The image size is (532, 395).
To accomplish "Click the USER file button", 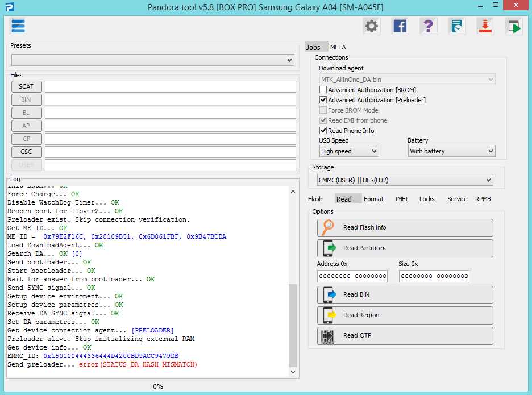I will click(x=27, y=165).
